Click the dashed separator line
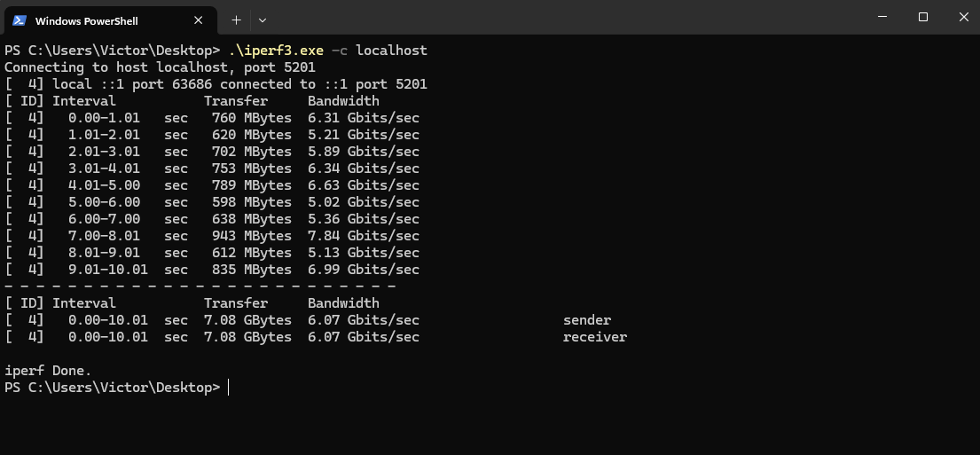The height and width of the screenshot is (455, 980). coord(200,286)
